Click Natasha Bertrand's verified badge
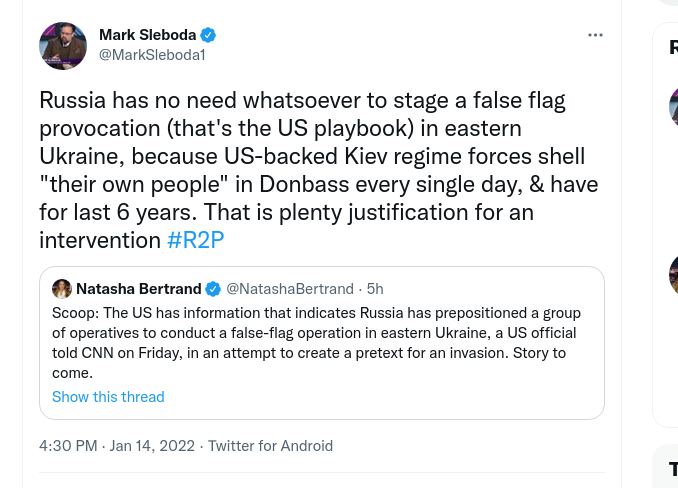This screenshot has height=488, width=678. point(213,289)
